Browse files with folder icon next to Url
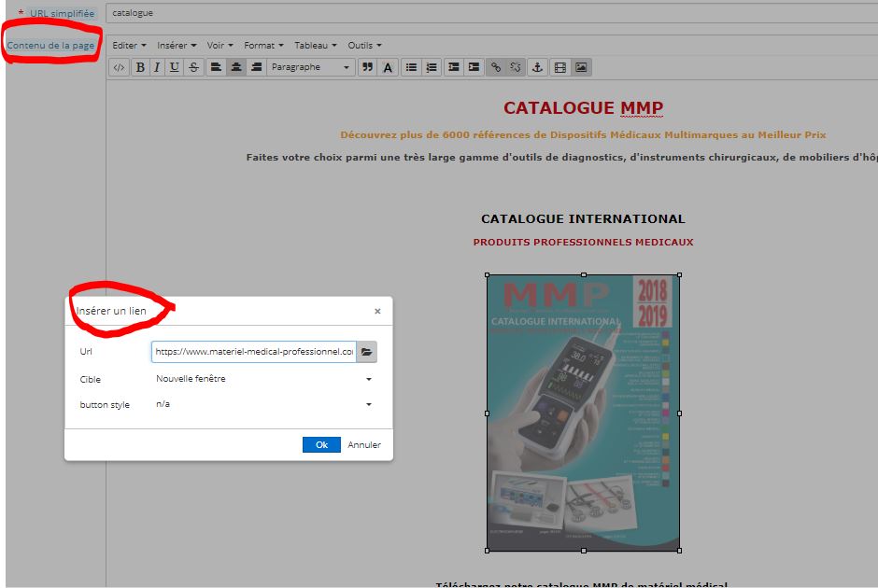Viewport: 878px width, 588px height. coord(367,352)
